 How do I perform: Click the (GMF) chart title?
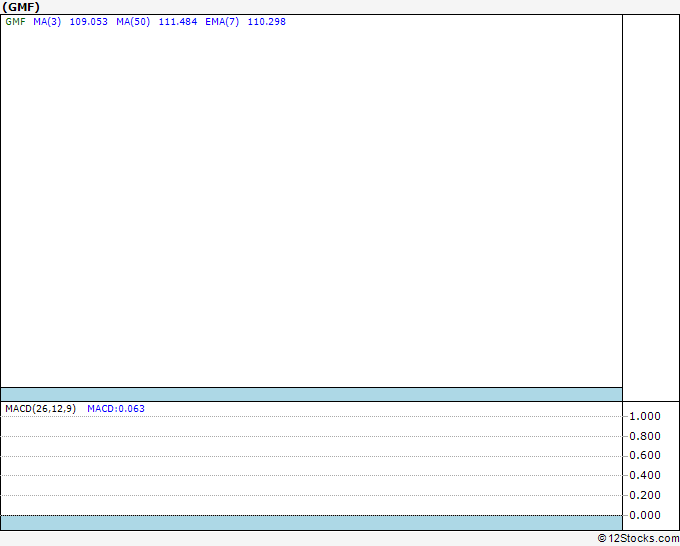click(21, 7)
